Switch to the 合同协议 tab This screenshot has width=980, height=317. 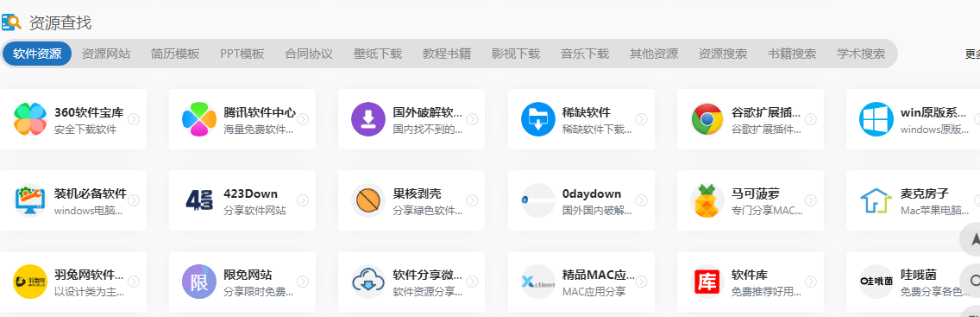tap(309, 54)
